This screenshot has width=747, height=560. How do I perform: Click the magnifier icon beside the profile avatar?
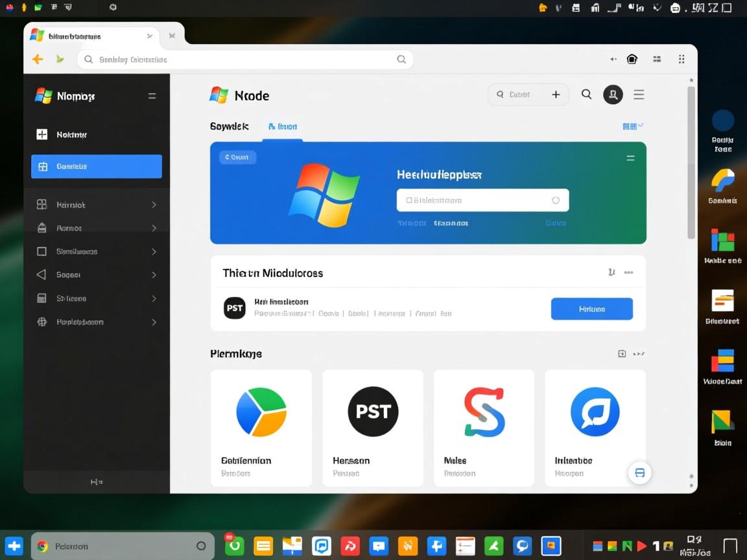coord(586,95)
